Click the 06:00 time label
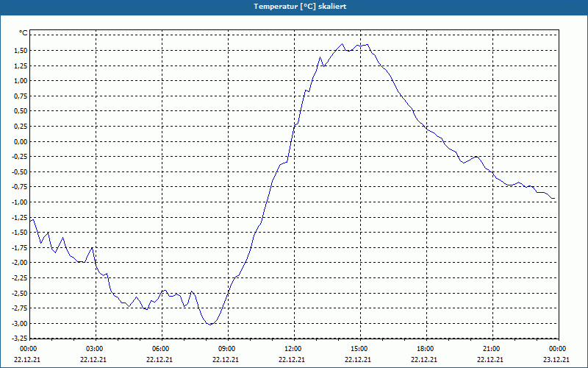The image size is (588, 368). 161,349
